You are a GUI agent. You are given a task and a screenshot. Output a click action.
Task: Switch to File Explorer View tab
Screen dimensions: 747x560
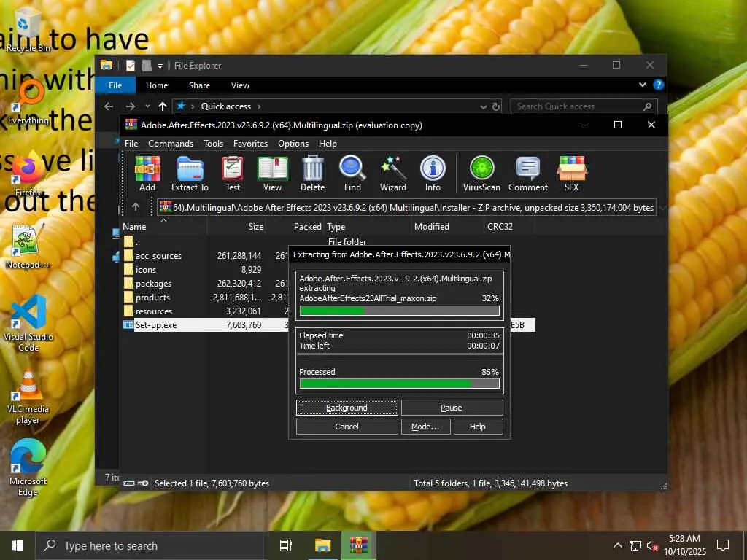click(x=240, y=85)
